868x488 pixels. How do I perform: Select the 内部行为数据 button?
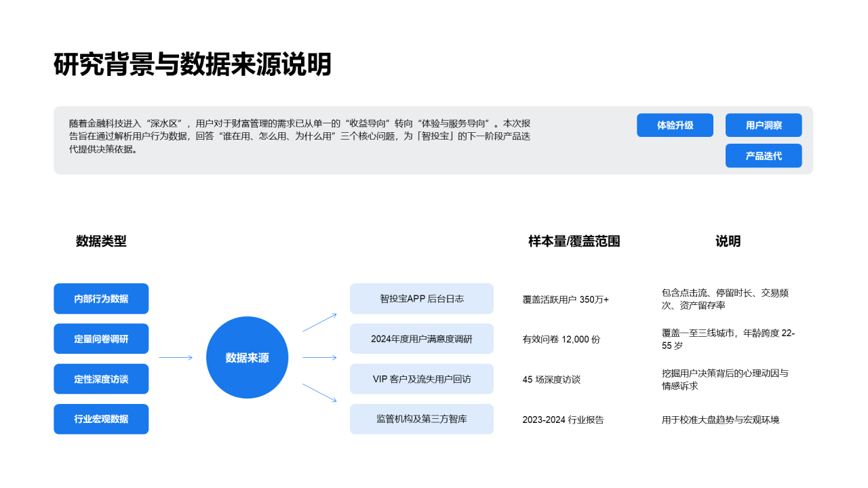point(101,299)
